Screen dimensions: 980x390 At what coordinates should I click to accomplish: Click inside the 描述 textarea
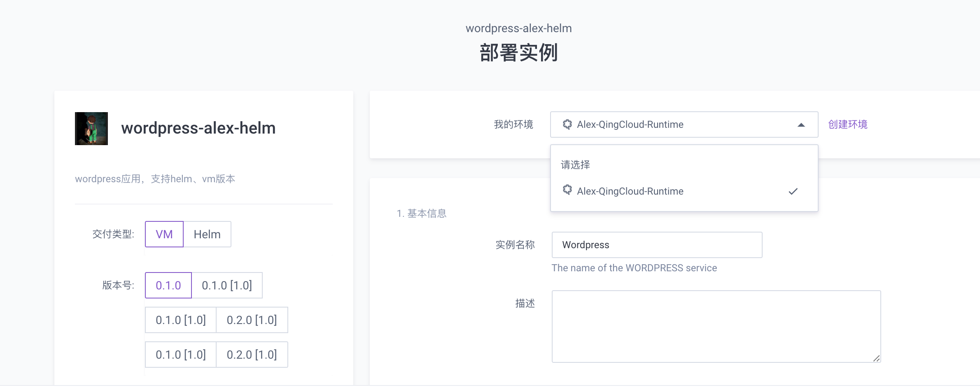point(716,327)
